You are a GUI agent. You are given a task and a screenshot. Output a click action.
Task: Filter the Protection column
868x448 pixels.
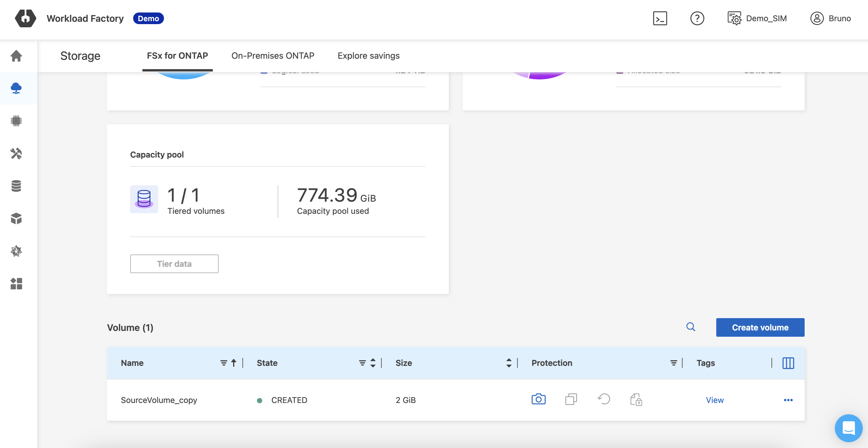673,363
